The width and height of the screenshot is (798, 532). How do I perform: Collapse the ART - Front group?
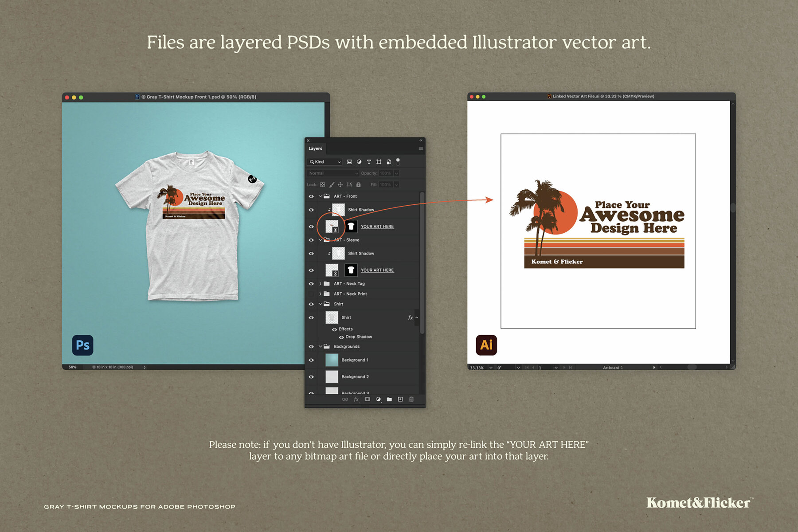point(320,196)
